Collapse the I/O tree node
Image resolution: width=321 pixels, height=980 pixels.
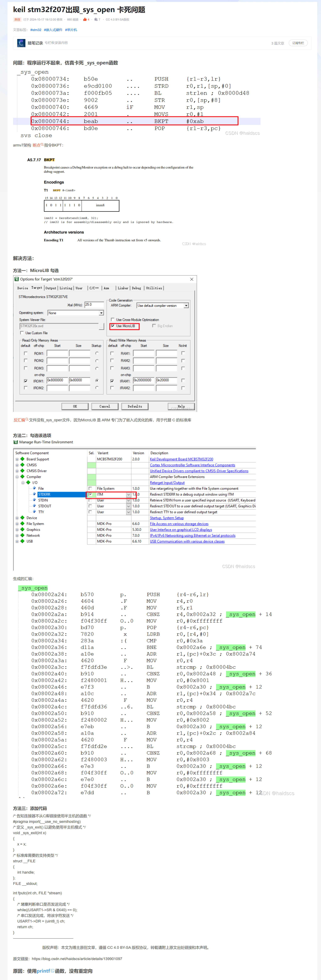(x=23, y=482)
